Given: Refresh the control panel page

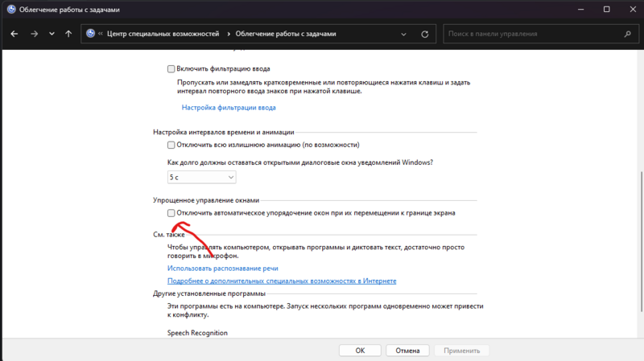Looking at the screenshot, I should tap(425, 35).
